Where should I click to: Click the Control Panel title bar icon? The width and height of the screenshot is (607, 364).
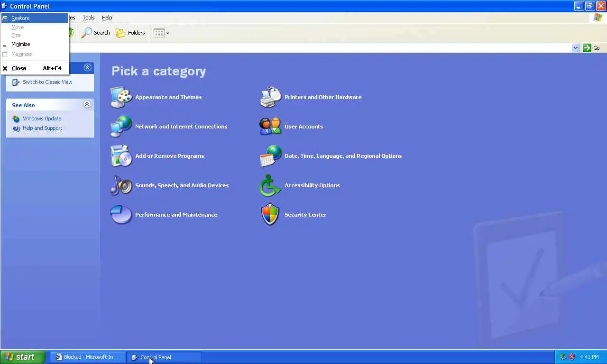click(x=5, y=6)
